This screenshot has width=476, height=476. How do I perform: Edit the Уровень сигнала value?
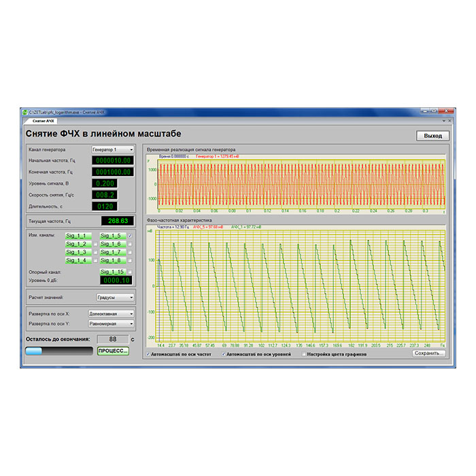(x=105, y=184)
